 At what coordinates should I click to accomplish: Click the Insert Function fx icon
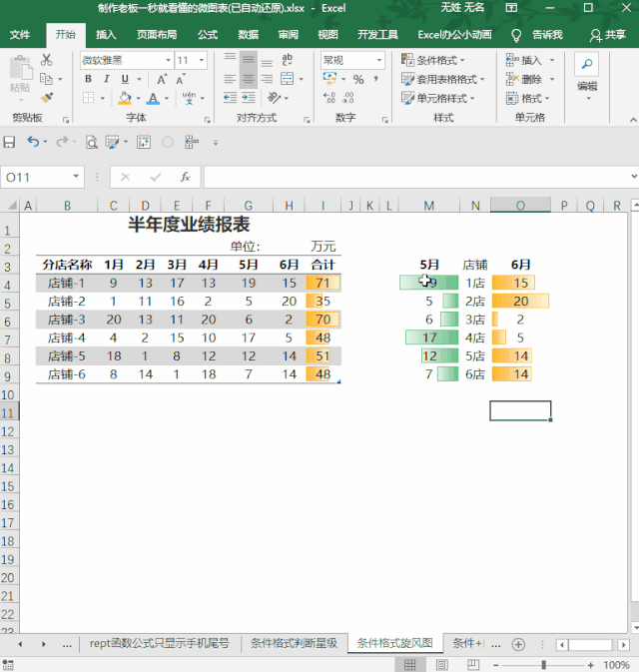coord(185,177)
